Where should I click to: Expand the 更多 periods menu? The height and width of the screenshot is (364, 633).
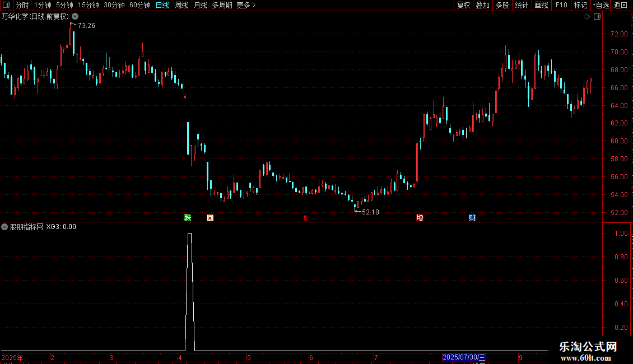[x=246, y=5]
